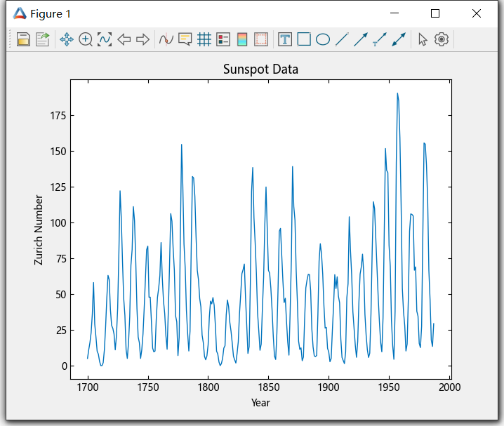Open the curve fitting tool
Viewport: 504px width, 426px height.
(x=166, y=39)
